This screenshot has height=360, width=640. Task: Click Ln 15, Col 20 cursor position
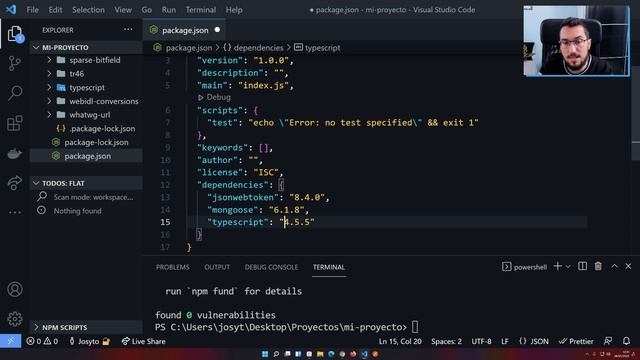pos(400,341)
